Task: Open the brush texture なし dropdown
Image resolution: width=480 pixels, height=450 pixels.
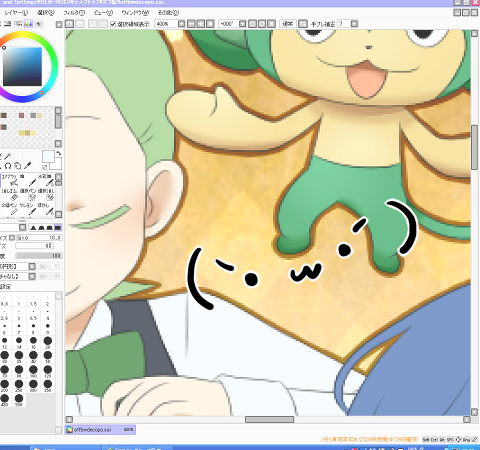Action: (x=32, y=276)
